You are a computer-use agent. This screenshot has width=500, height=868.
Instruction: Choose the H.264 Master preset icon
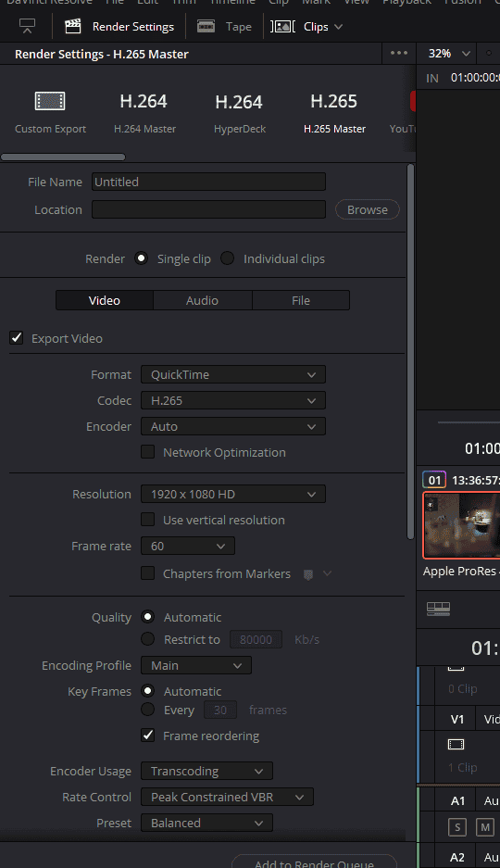click(144, 101)
